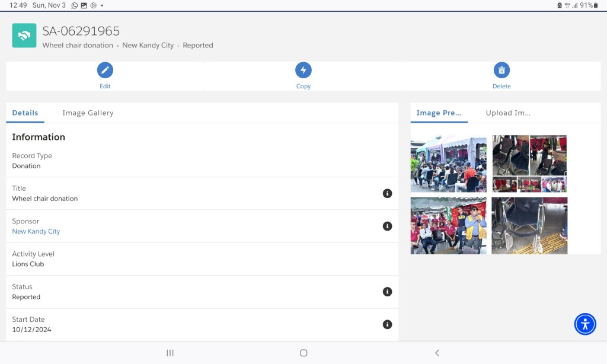607x364 pixels.
Task: Tap the Android home button
Action: [x=303, y=353]
